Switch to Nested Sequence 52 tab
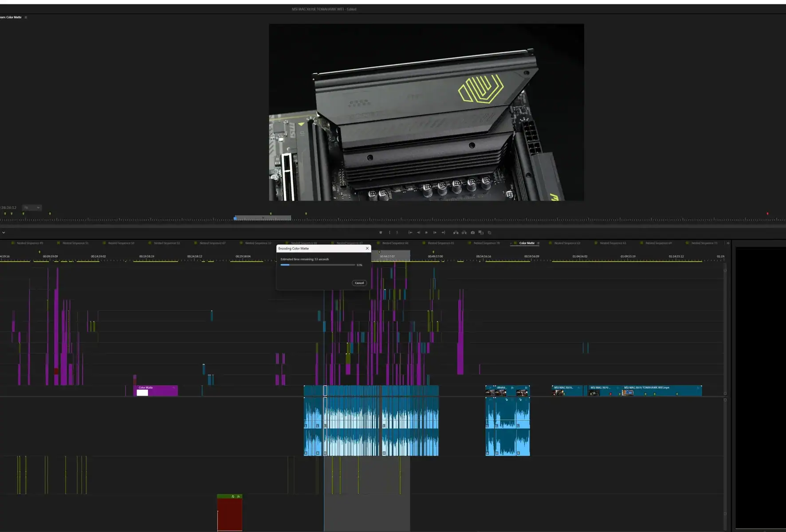This screenshot has width=786, height=532. (167, 243)
